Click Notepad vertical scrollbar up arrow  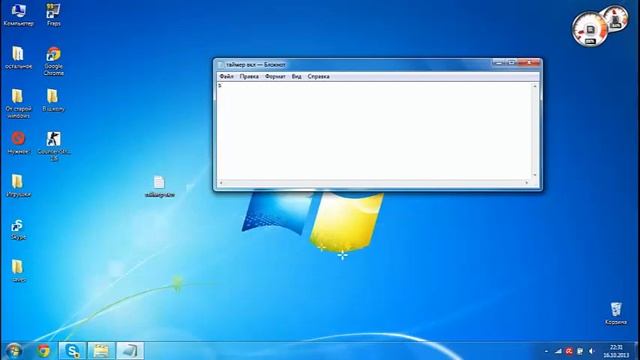point(535,86)
